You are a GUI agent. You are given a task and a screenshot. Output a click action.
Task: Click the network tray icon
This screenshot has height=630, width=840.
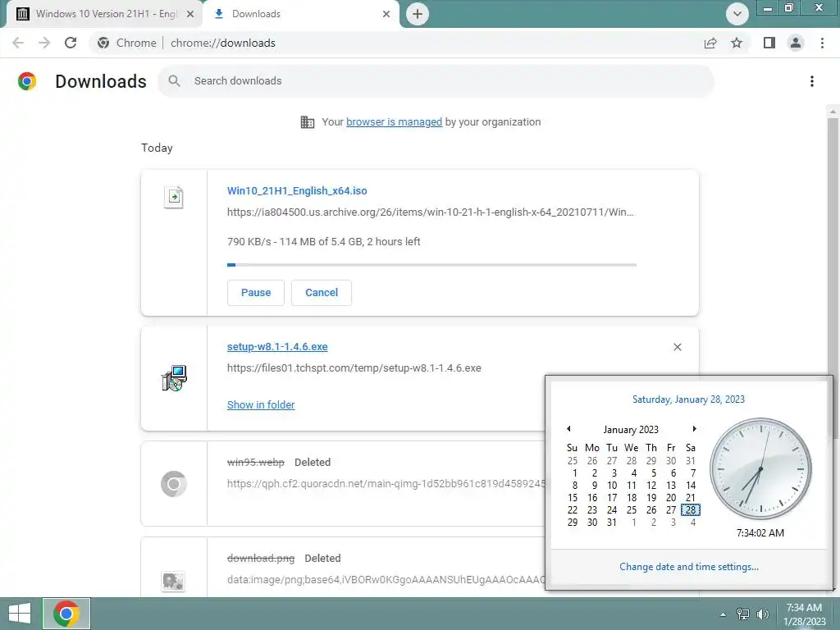[x=743, y=614]
